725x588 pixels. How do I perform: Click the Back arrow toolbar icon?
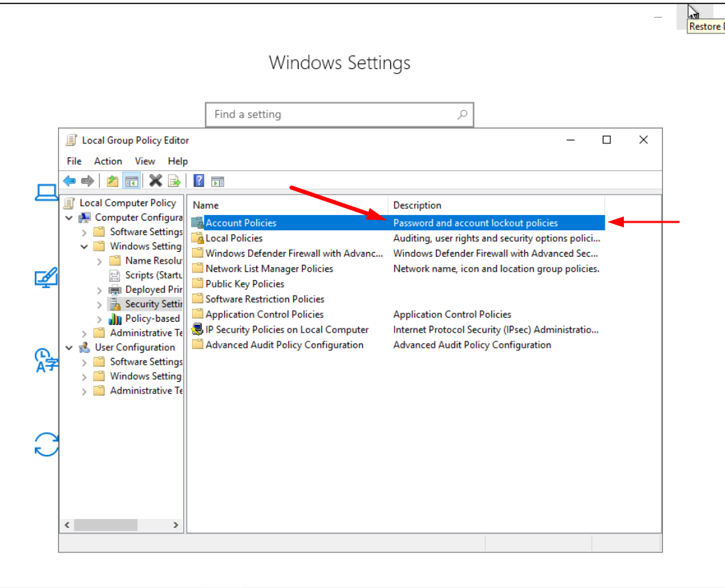tap(69, 181)
